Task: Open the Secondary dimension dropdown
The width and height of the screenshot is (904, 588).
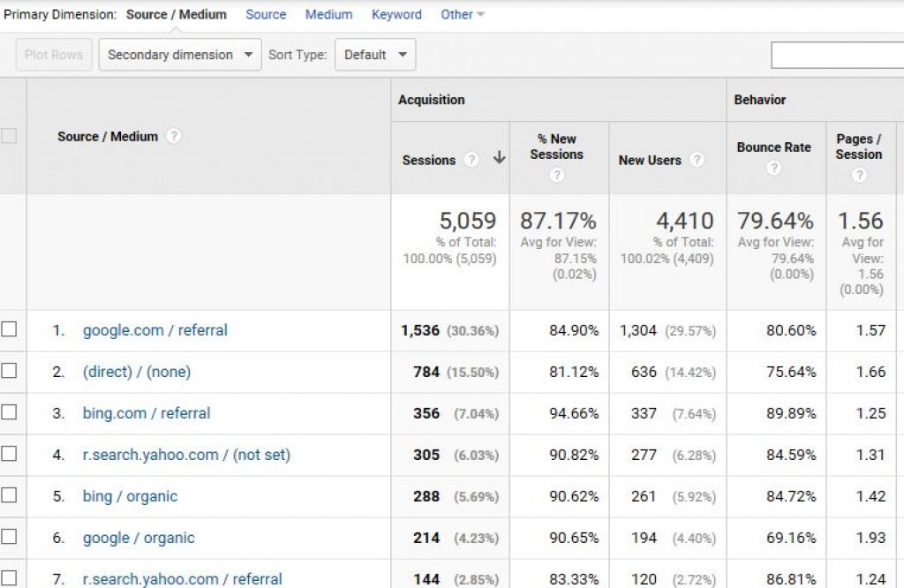Action: coord(180,55)
